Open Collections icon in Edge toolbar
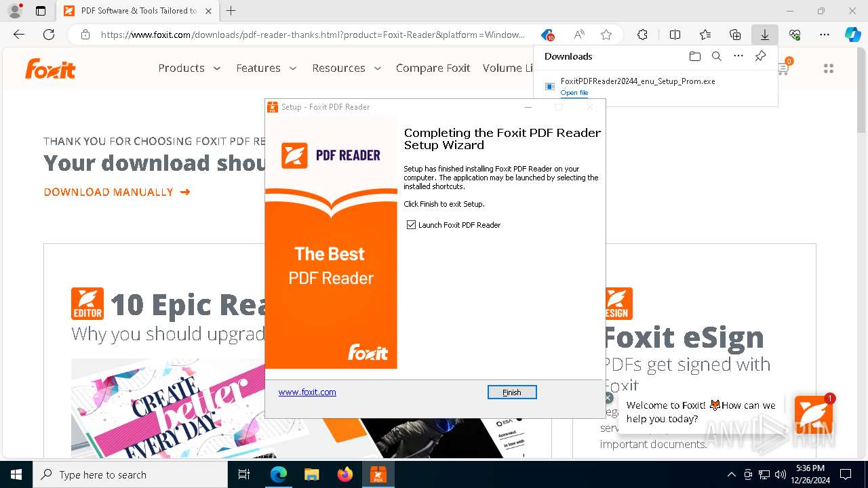Image resolution: width=868 pixels, height=488 pixels. (x=735, y=35)
